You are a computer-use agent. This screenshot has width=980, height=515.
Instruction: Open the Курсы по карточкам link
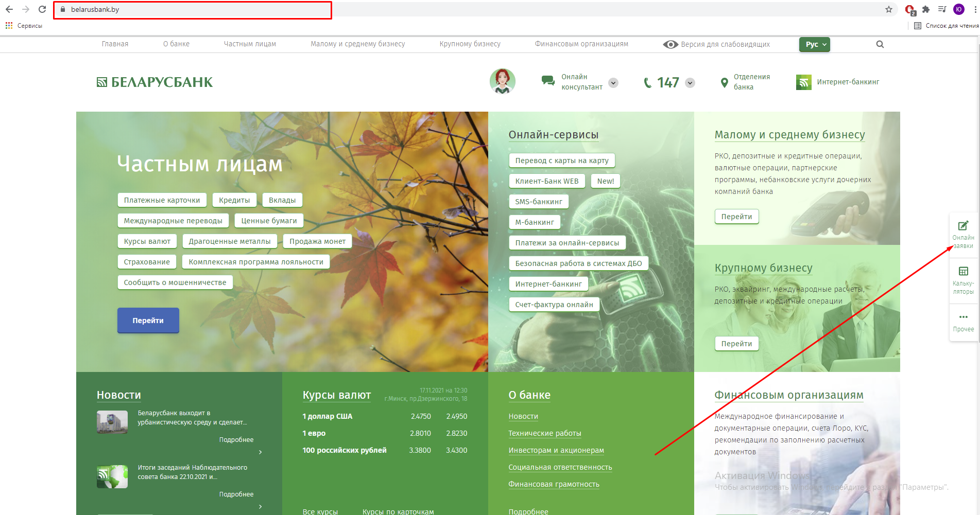coord(398,511)
